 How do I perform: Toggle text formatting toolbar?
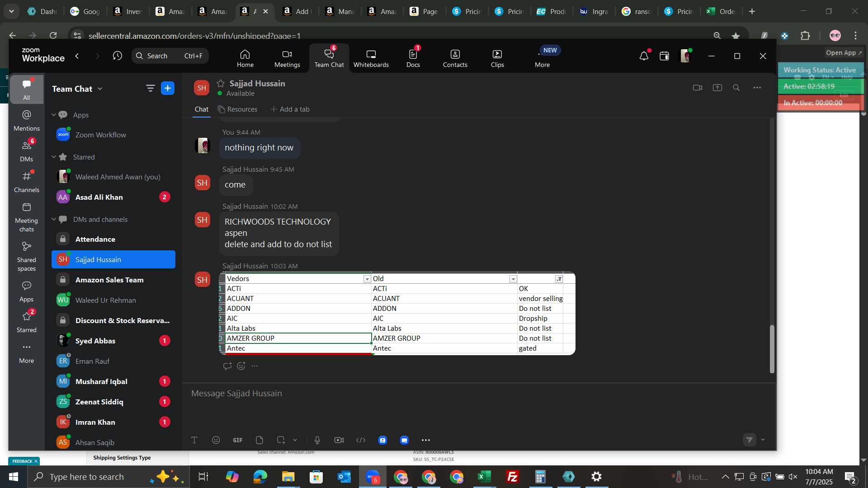[x=194, y=440]
